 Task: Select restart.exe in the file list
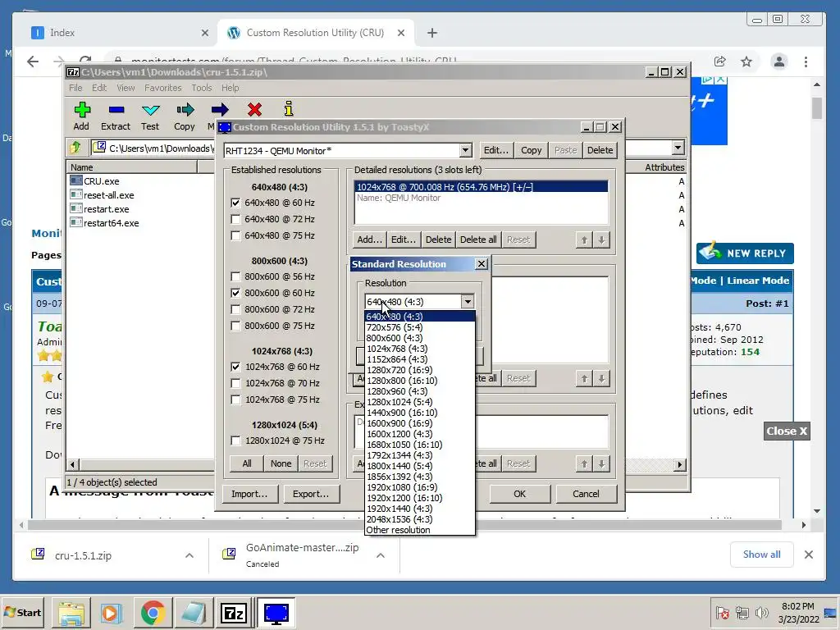point(99,209)
